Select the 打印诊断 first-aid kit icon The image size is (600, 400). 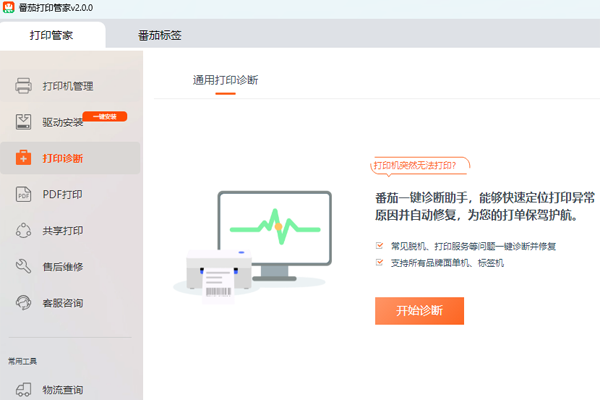24,158
